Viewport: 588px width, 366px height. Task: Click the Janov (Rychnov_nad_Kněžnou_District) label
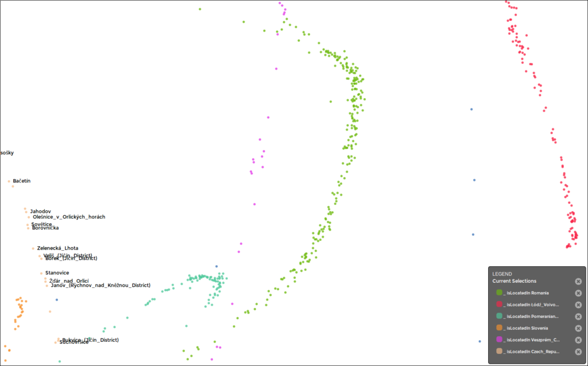coord(100,285)
